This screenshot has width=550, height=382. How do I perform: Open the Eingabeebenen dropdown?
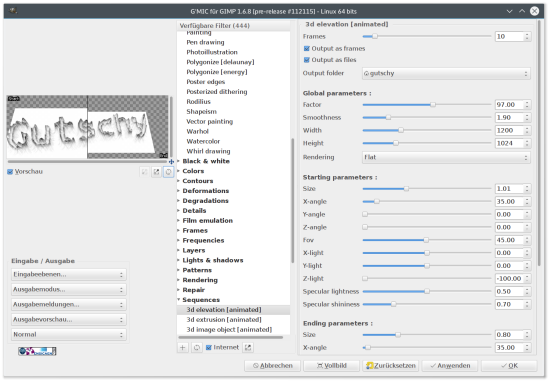69,275
